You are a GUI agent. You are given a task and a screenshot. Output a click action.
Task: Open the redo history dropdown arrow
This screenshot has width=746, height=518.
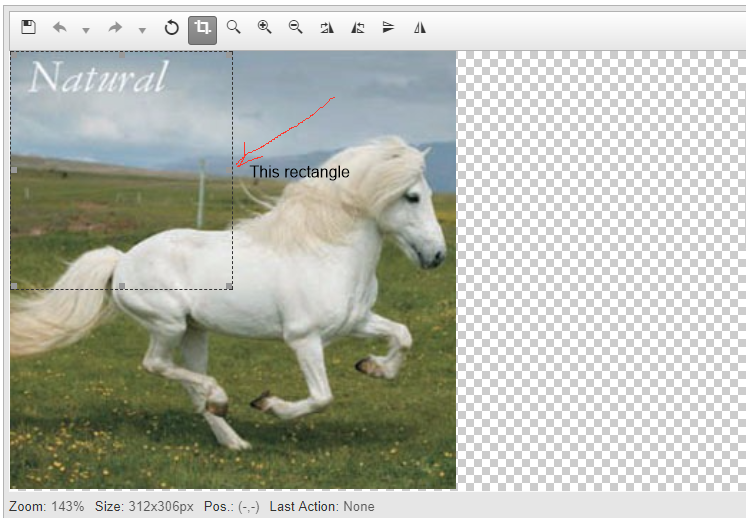coord(142,30)
